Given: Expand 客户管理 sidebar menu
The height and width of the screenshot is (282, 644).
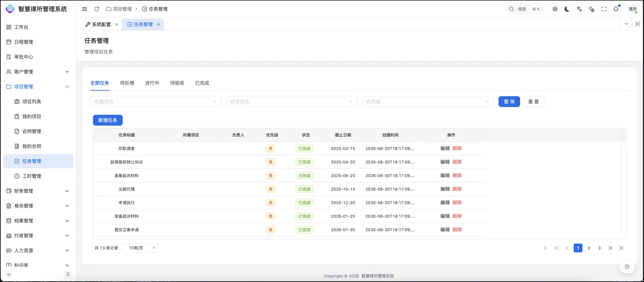Looking at the screenshot, I should [38, 72].
